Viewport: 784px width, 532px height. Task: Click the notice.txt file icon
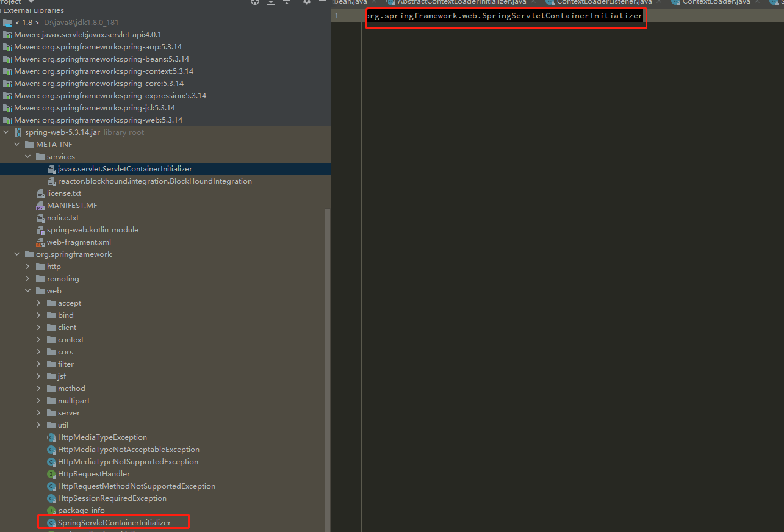pyautogui.click(x=41, y=218)
